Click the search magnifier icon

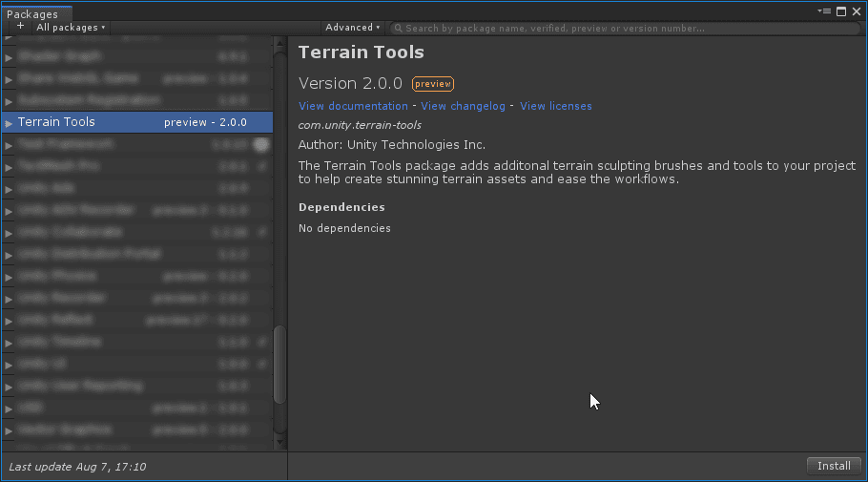click(x=398, y=29)
